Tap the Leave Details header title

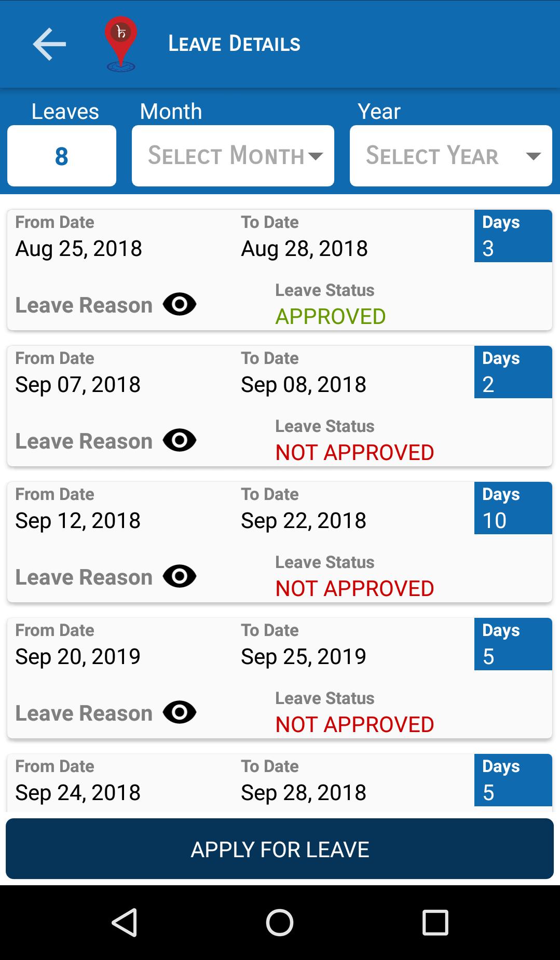point(234,44)
